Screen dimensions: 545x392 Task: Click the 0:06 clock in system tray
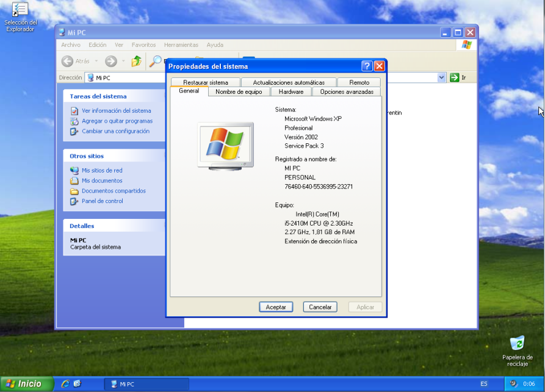click(529, 383)
